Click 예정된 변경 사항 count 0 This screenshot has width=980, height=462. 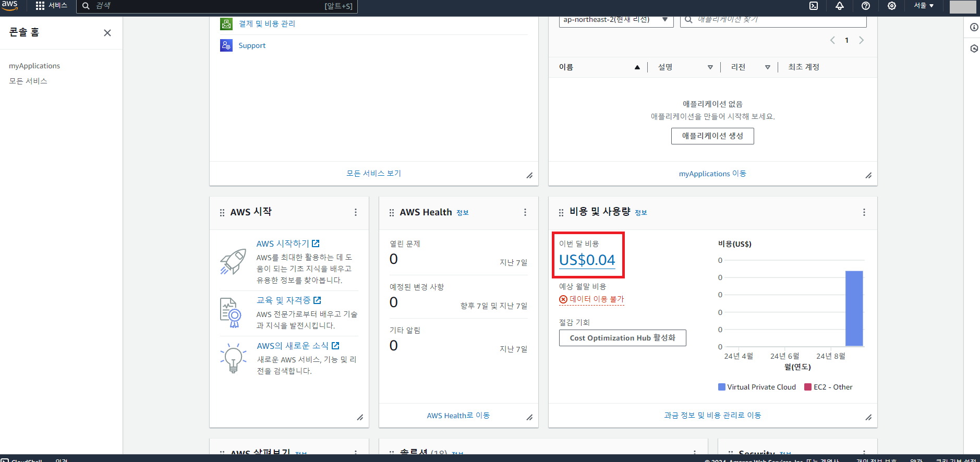(394, 302)
